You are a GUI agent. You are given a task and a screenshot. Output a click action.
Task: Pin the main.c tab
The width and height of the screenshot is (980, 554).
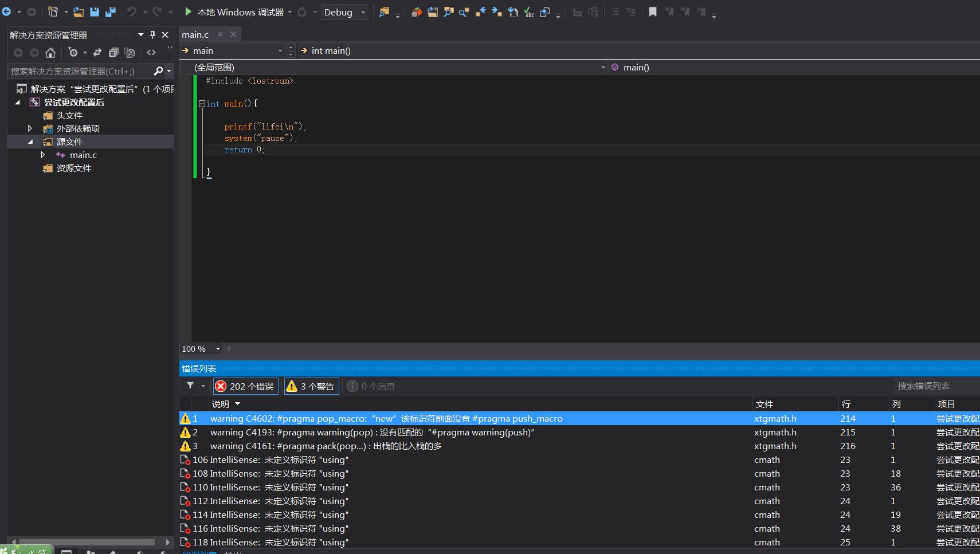pyautogui.click(x=220, y=34)
